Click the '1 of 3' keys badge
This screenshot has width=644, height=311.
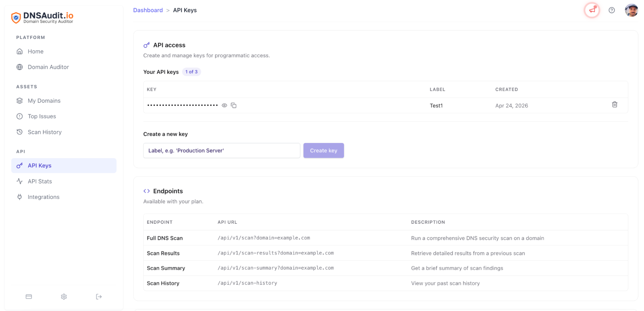[191, 72]
